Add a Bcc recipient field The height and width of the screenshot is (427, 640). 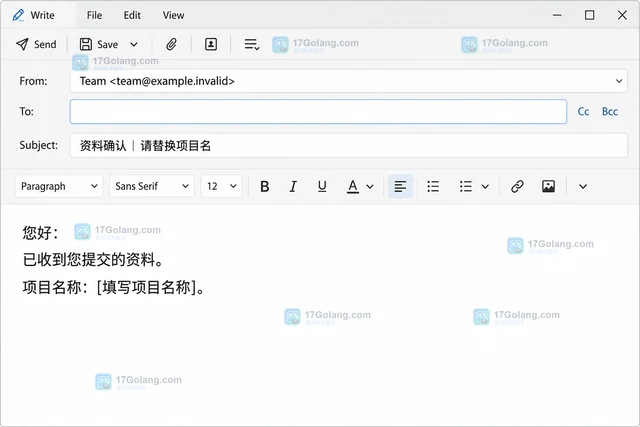point(610,111)
